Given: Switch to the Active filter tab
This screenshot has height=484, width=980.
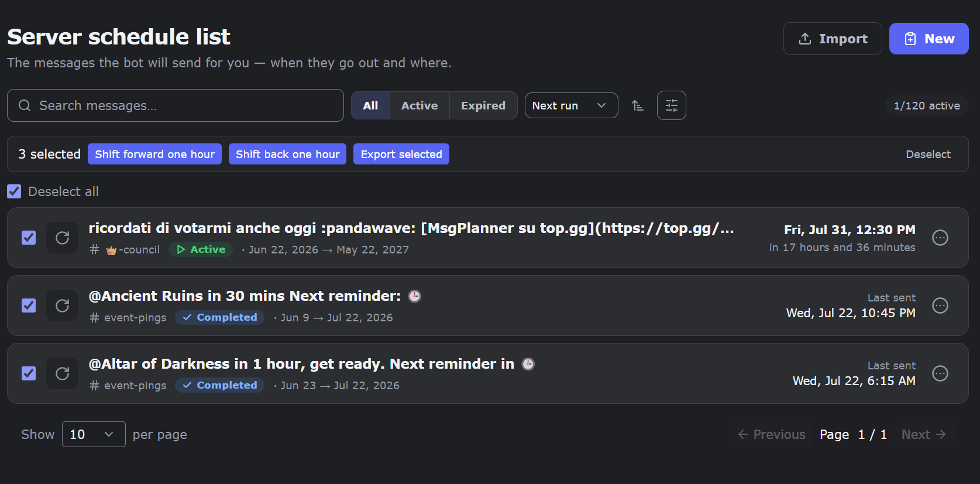Looking at the screenshot, I should coord(419,105).
